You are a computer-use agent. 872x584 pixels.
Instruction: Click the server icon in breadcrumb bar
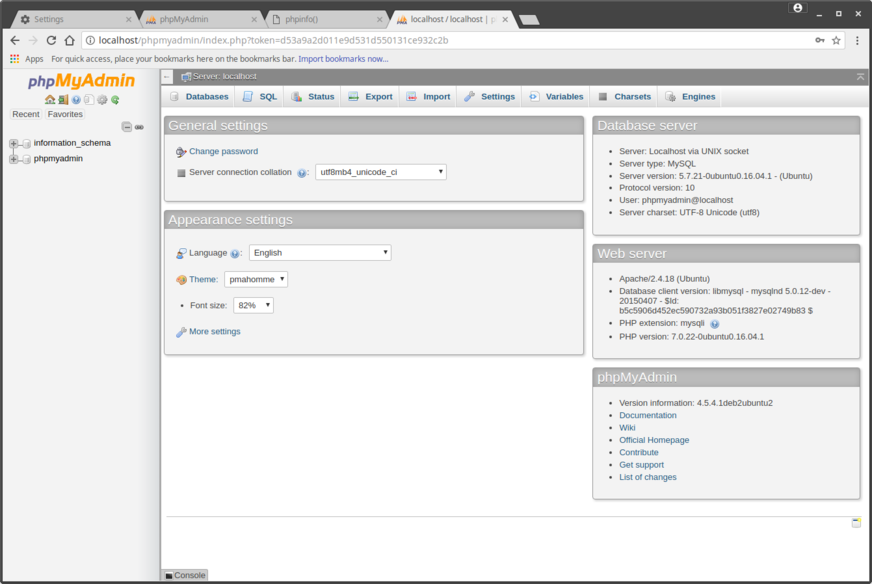tap(186, 77)
